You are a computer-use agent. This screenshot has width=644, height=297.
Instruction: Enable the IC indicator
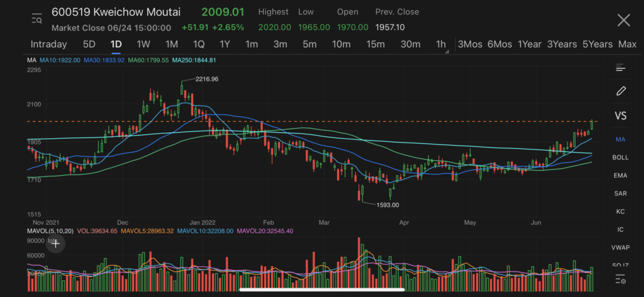pos(620,230)
